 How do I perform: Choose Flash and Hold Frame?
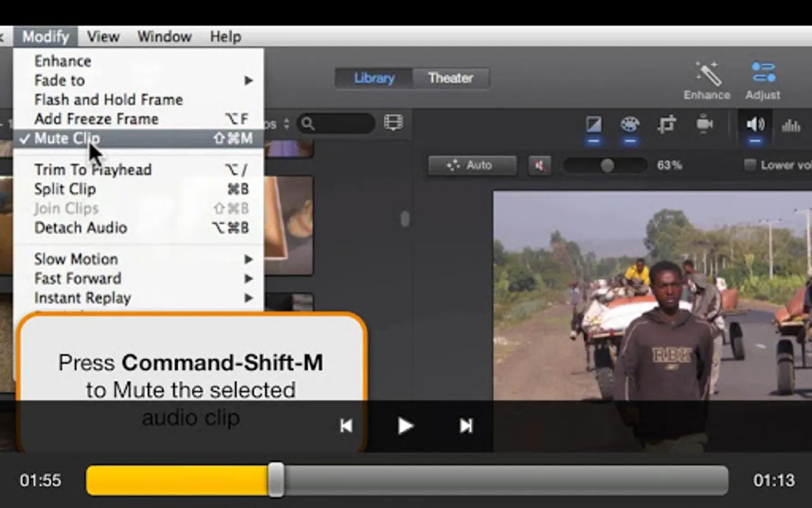138,100
